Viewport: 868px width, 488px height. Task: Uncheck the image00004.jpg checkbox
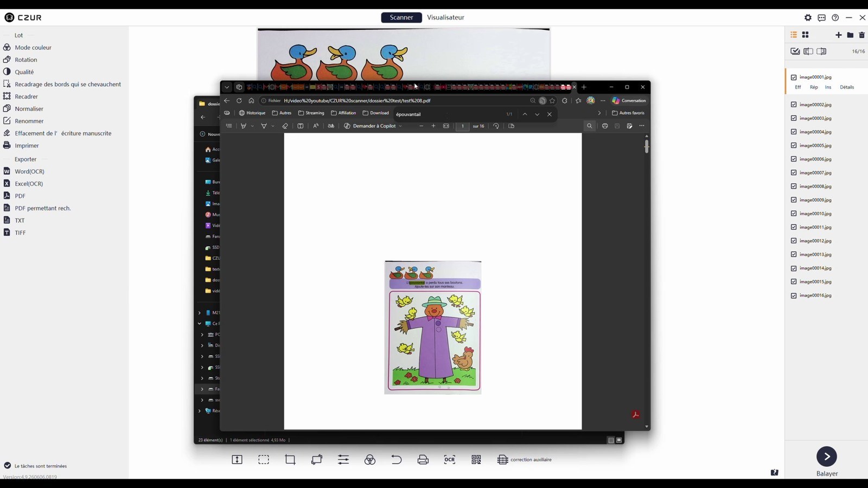794,132
